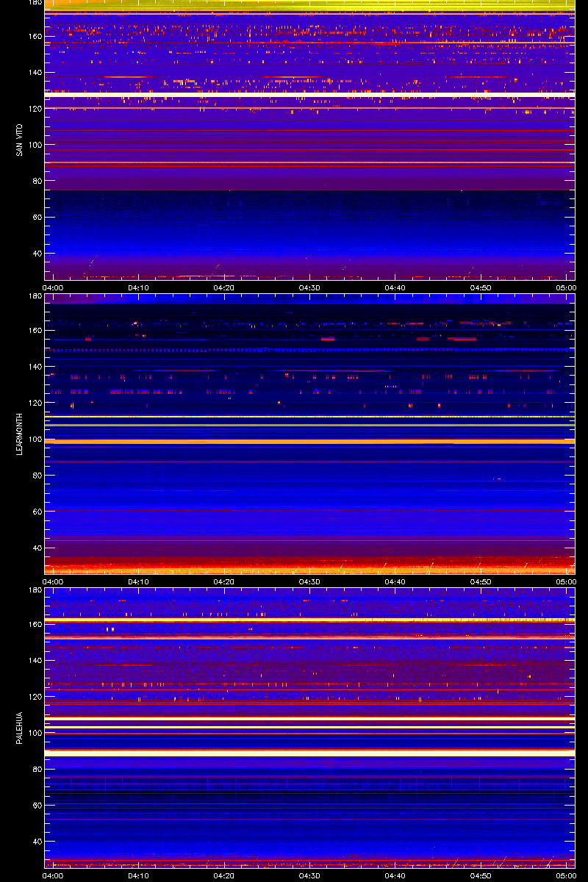Click the PALEHUA station axis label
The height and width of the screenshot is (882, 588).
[x=19, y=728]
